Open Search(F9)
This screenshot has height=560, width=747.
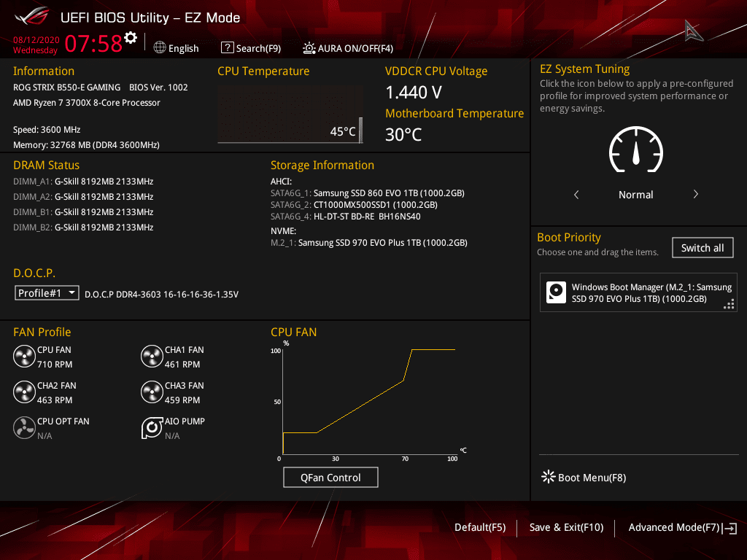(x=251, y=48)
